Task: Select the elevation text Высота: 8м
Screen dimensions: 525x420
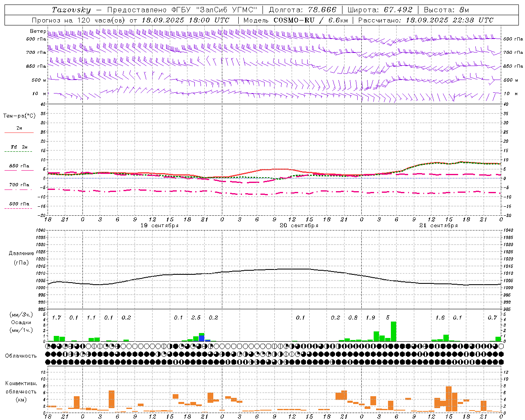Action: pyautogui.click(x=446, y=10)
